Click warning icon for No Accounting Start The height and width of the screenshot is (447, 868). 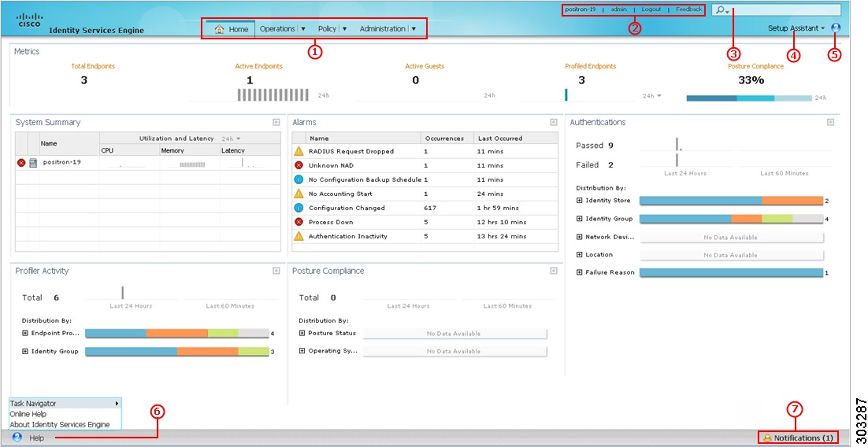[x=299, y=194]
